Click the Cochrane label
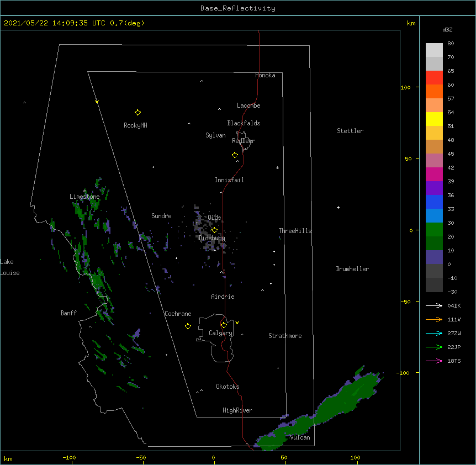This screenshot has width=476, height=465. 178,314
